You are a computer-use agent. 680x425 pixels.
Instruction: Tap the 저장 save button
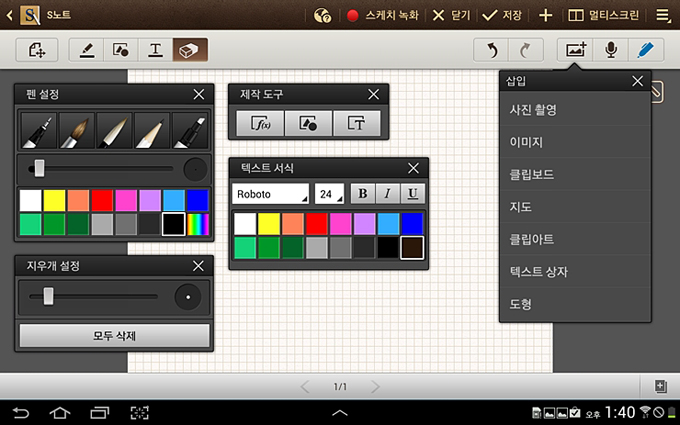(x=503, y=15)
